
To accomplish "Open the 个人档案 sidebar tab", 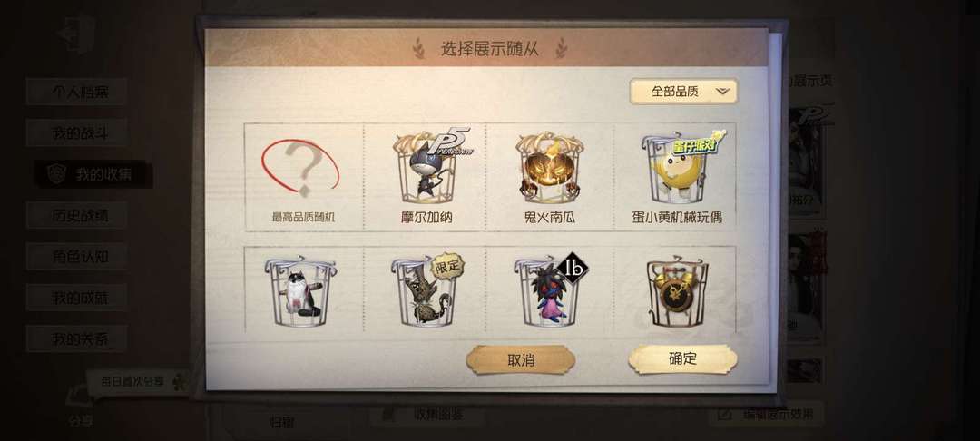I will point(77,92).
